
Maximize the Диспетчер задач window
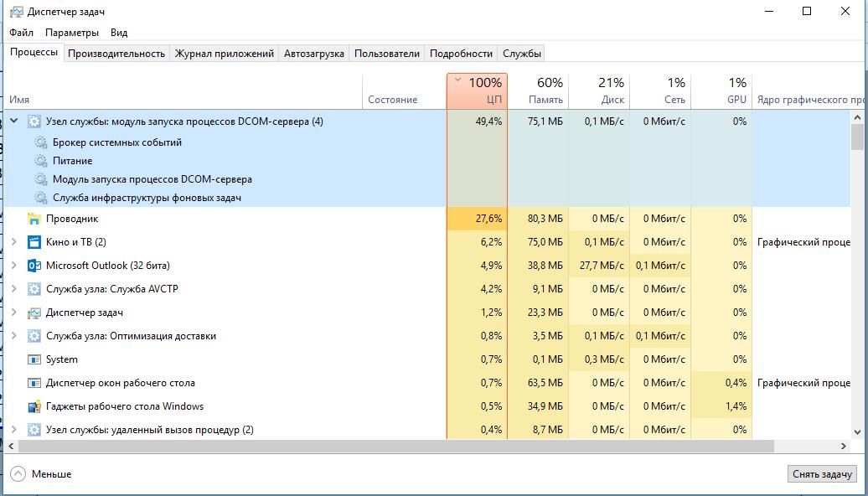click(807, 11)
